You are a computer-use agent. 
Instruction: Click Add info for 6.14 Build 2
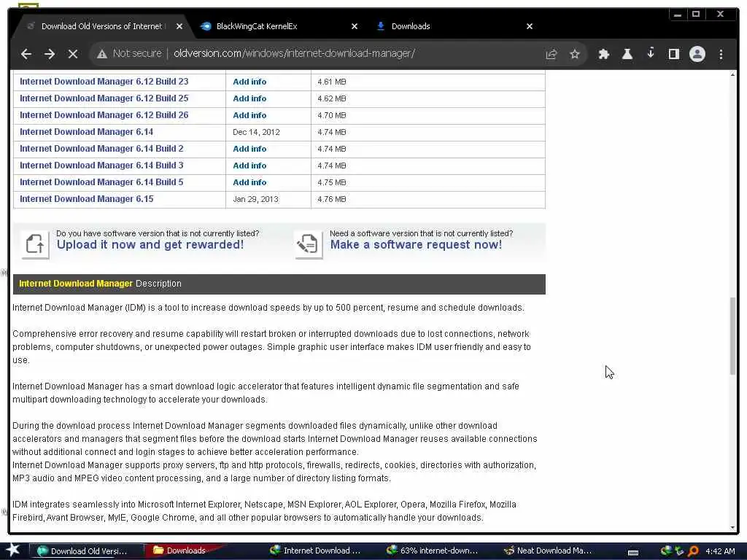coord(249,149)
